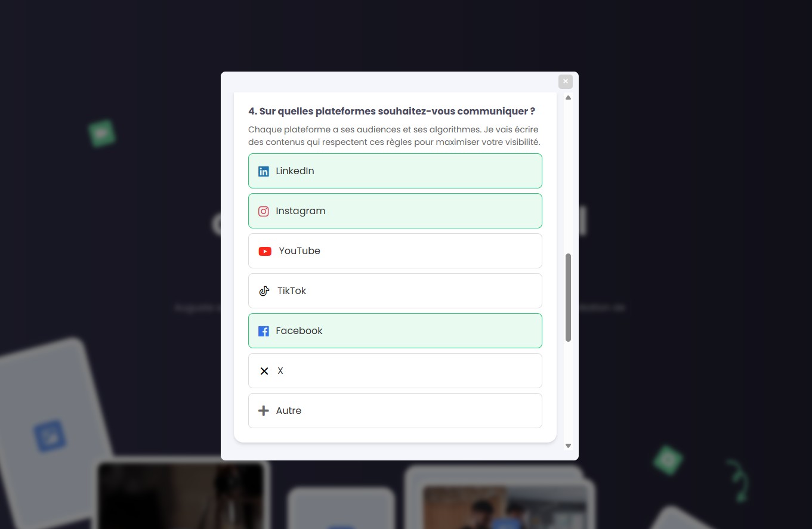Unselect the Facebook platform option
Viewport: 812px width, 529px height.
click(395, 331)
